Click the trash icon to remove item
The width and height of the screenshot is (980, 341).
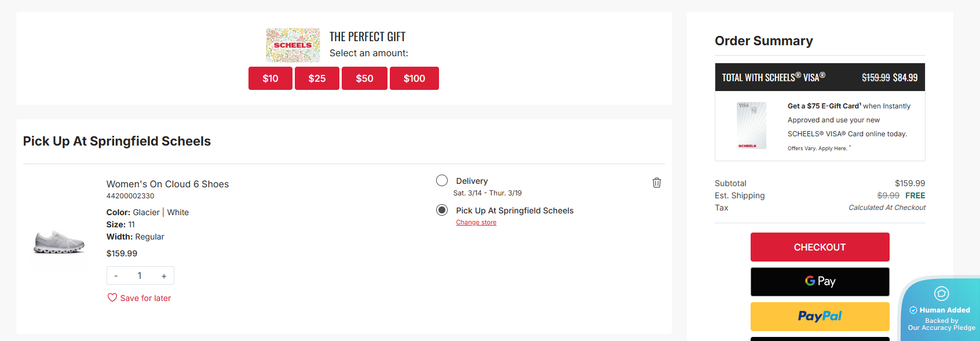[657, 183]
